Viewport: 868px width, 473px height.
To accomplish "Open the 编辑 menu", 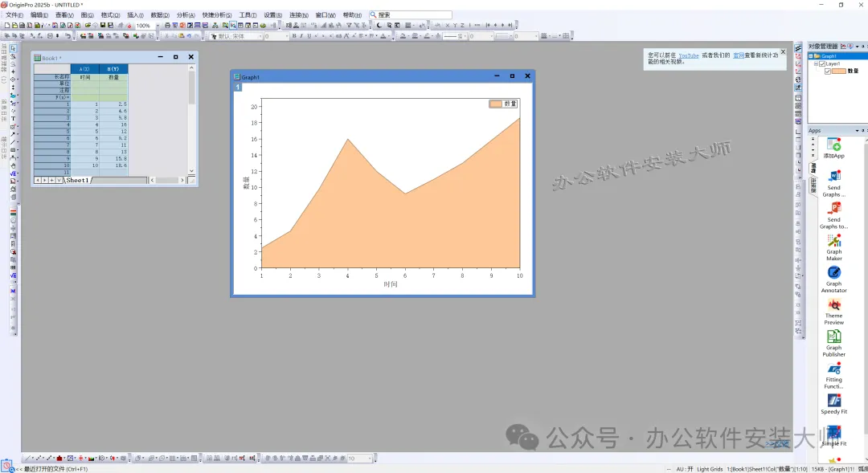I will [39, 15].
